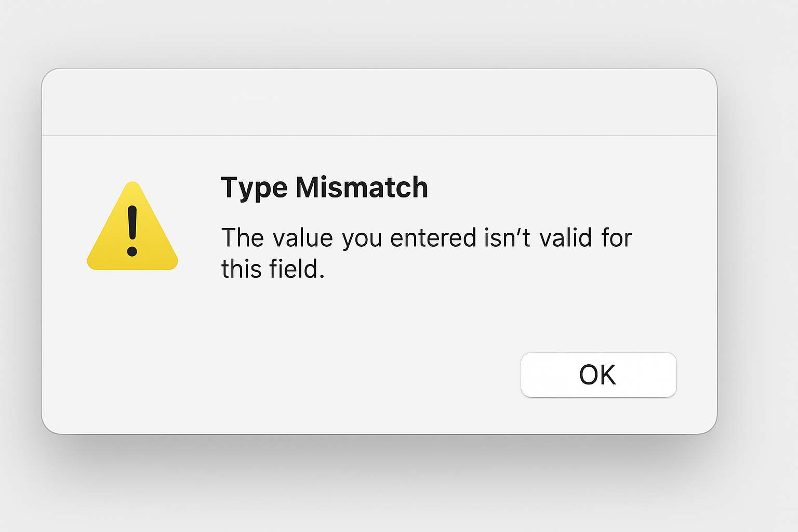Click the word "for" ending the first line
The image size is (798, 532).
pos(617,238)
